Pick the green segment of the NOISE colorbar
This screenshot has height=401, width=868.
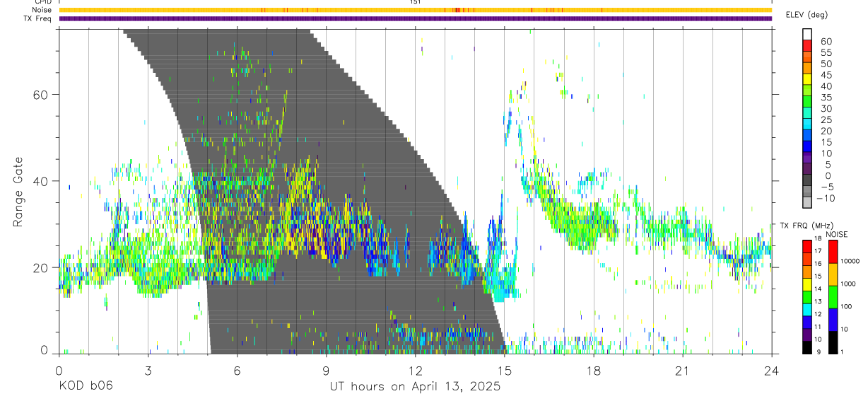pyautogui.click(x=833, y=297)
